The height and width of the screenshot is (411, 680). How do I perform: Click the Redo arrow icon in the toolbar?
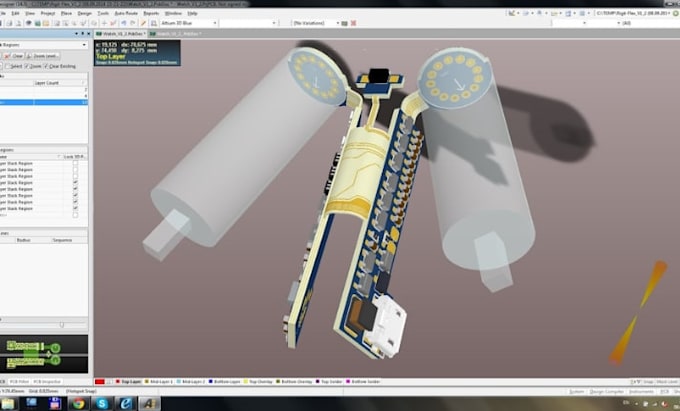[133, 23]
